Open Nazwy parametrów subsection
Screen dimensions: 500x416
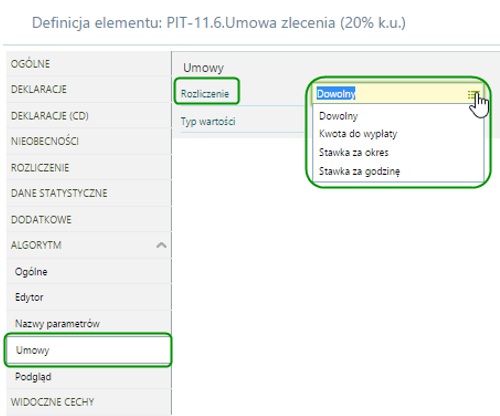pyautogui.click(x=89, y=323)
